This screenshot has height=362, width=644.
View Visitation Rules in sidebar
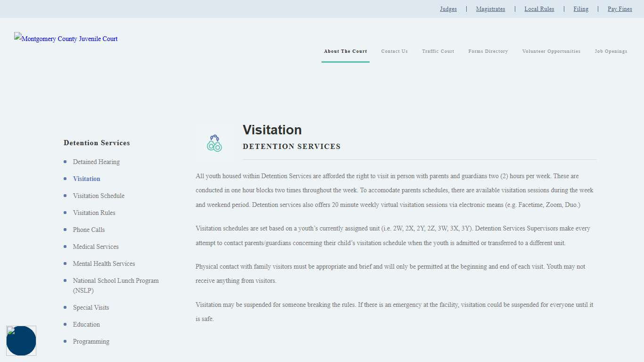(x=94, y=213)
